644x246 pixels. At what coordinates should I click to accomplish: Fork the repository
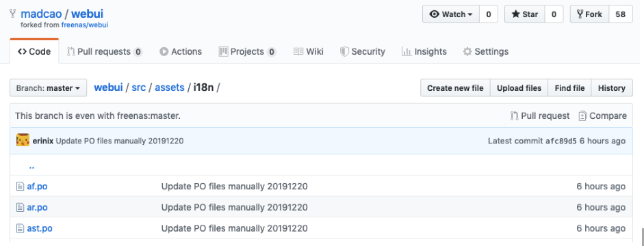tap(589, 14)
